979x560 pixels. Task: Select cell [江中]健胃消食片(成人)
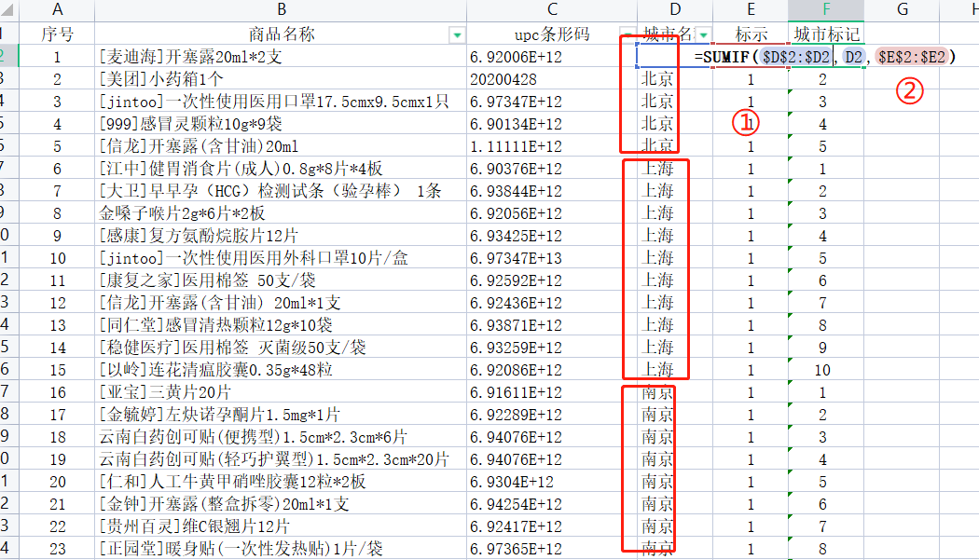point(281,170)
